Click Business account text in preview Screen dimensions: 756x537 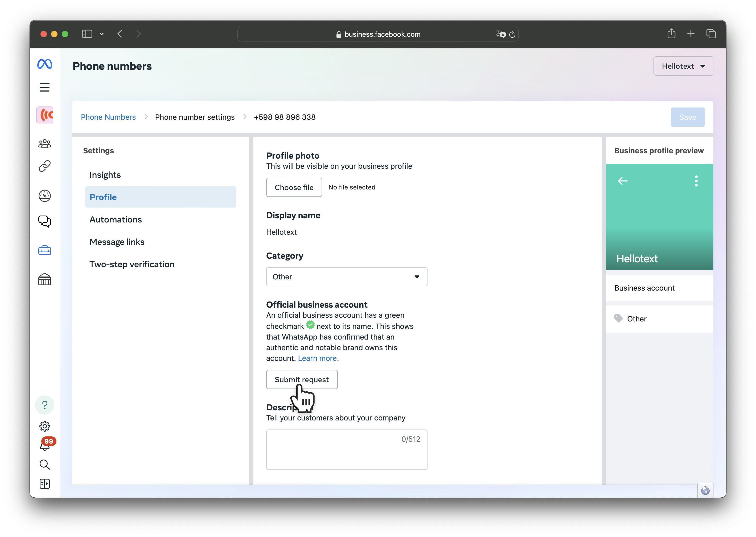coord(644,288)
